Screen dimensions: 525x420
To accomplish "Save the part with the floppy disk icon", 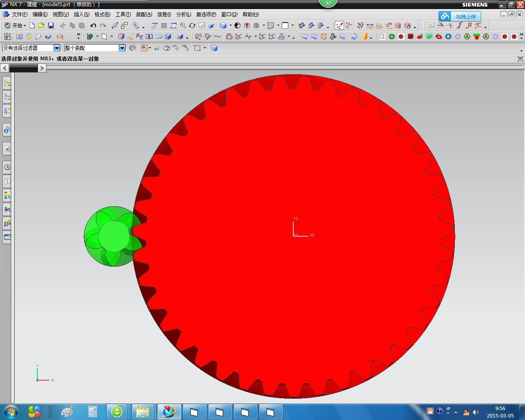I will (51, 25).
